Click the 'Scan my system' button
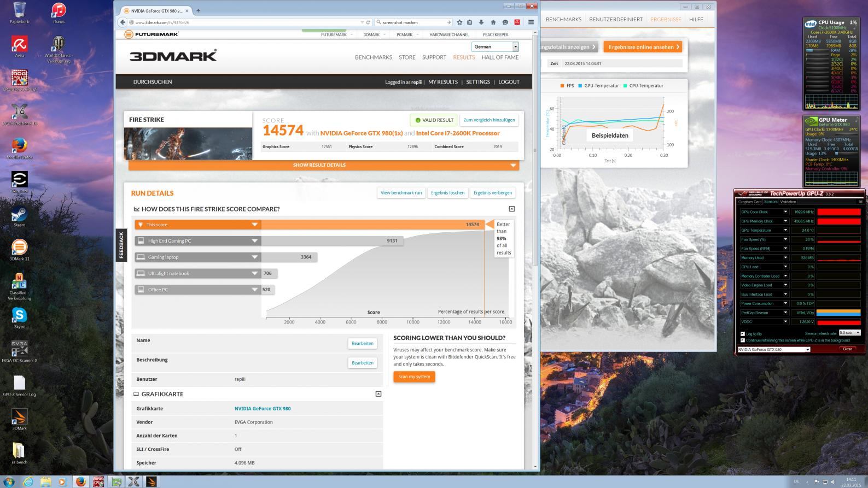This screenshot has width=868, height=488. (414, 377)
